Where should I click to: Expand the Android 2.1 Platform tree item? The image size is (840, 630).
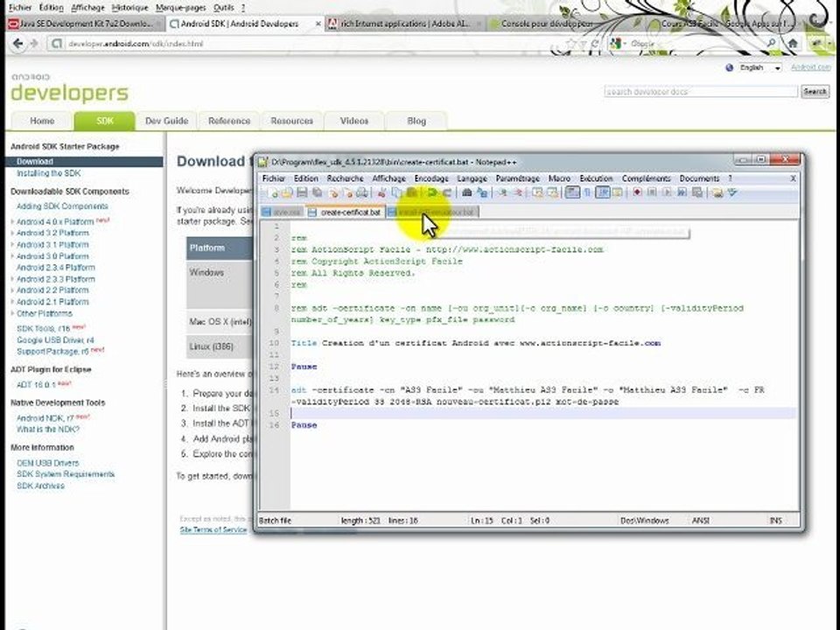pos(13,302)
